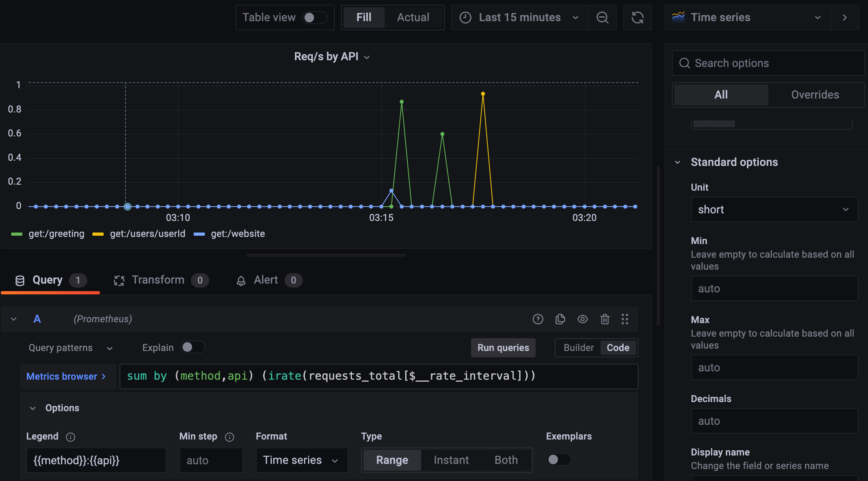
Task: Duplicate query A with copy icon
Action: (560, 319)
